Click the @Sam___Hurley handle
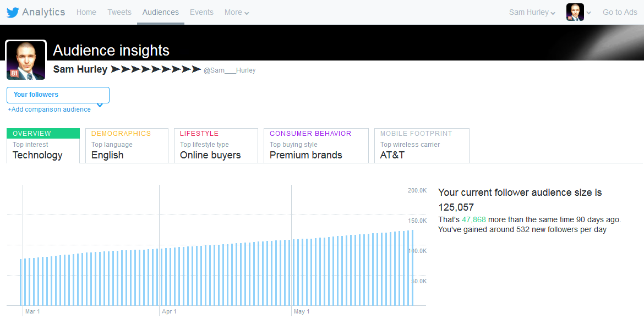The image size is (644, 319). pos(230,70)
